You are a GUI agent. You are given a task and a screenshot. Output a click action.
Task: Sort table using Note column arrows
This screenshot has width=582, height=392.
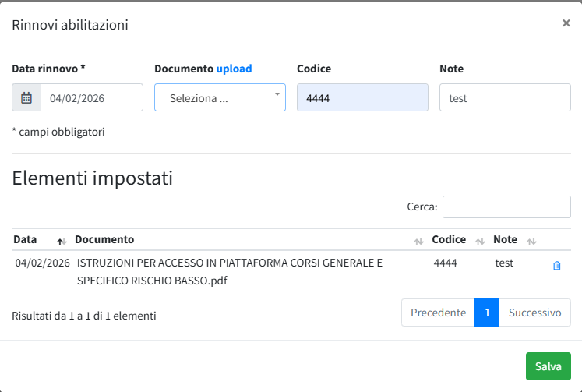(531, 241)
